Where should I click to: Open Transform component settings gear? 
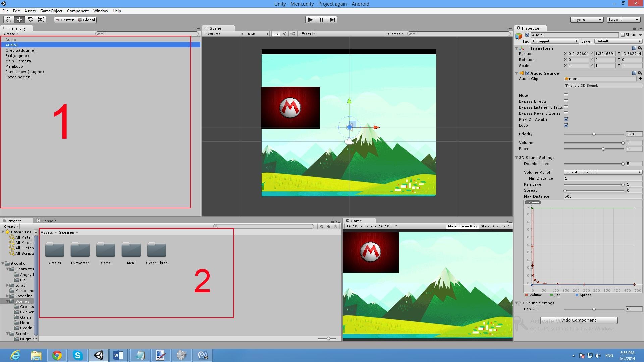coord(639,48)
